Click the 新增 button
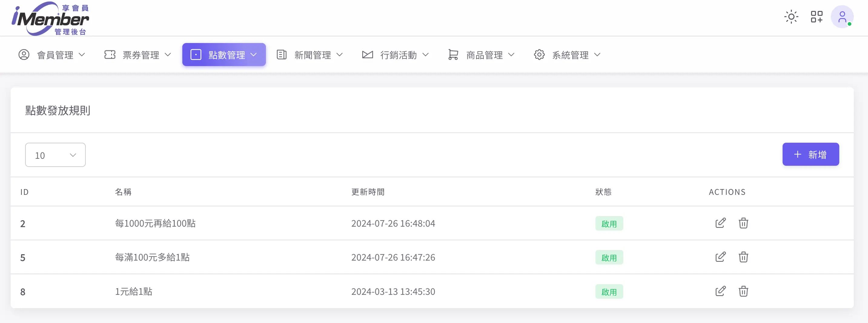 click(x=810, y=155)
